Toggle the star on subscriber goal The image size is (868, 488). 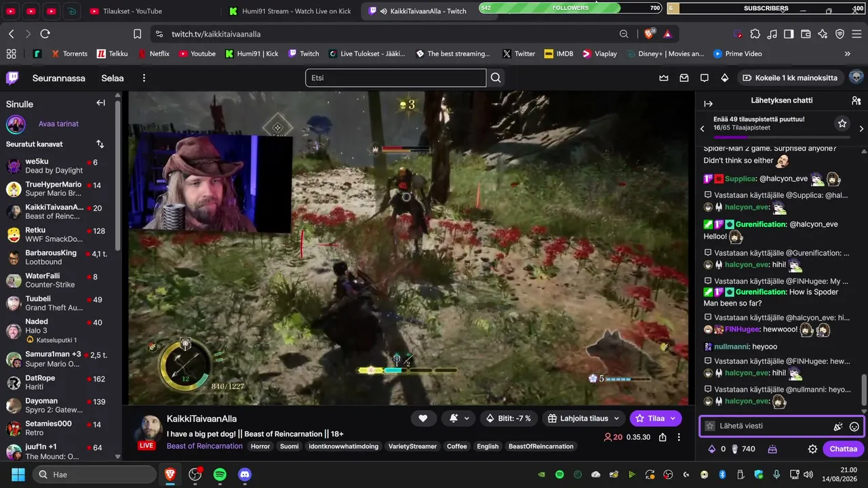[x=842, y=123]
